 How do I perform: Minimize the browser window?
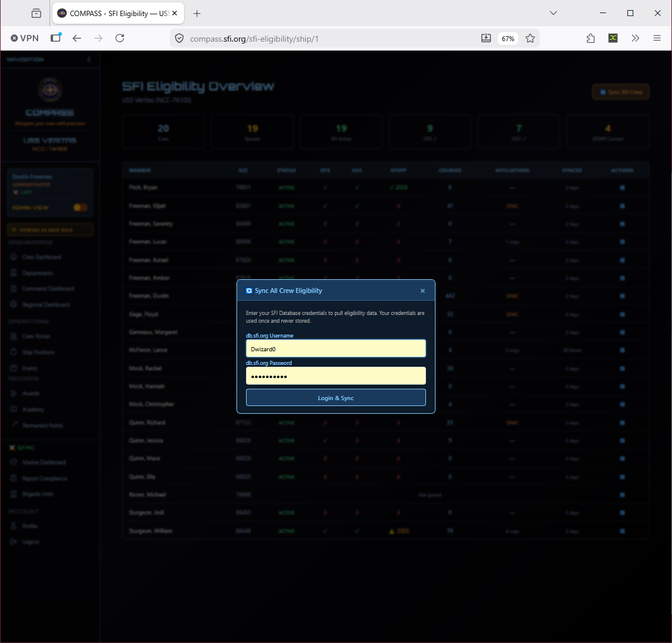(x=602, y=13)
